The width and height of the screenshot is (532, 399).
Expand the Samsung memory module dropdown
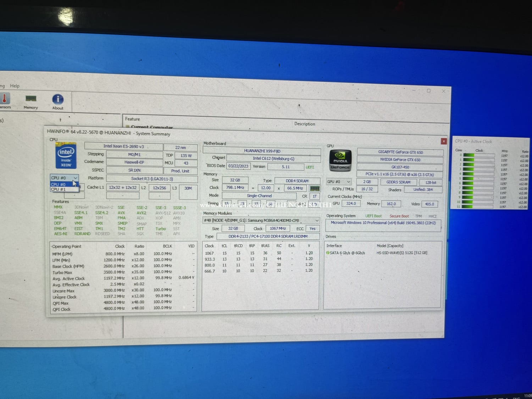pyautogui.click(x=317, y=220)
